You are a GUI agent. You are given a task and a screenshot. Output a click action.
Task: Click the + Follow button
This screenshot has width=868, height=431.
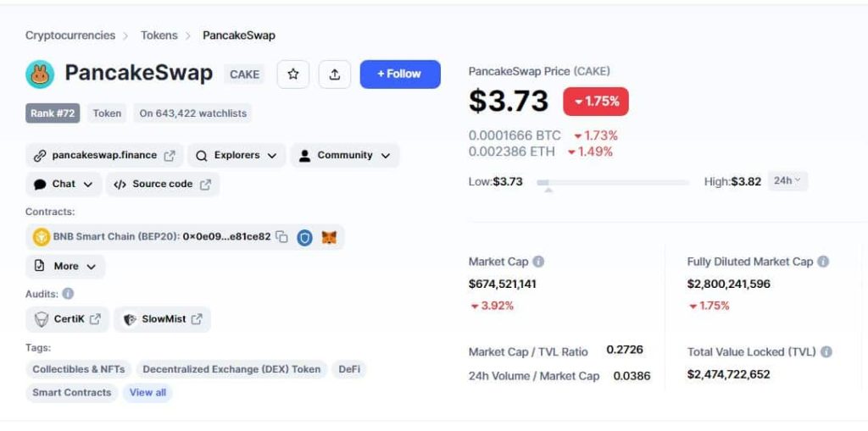click(400, 75)
